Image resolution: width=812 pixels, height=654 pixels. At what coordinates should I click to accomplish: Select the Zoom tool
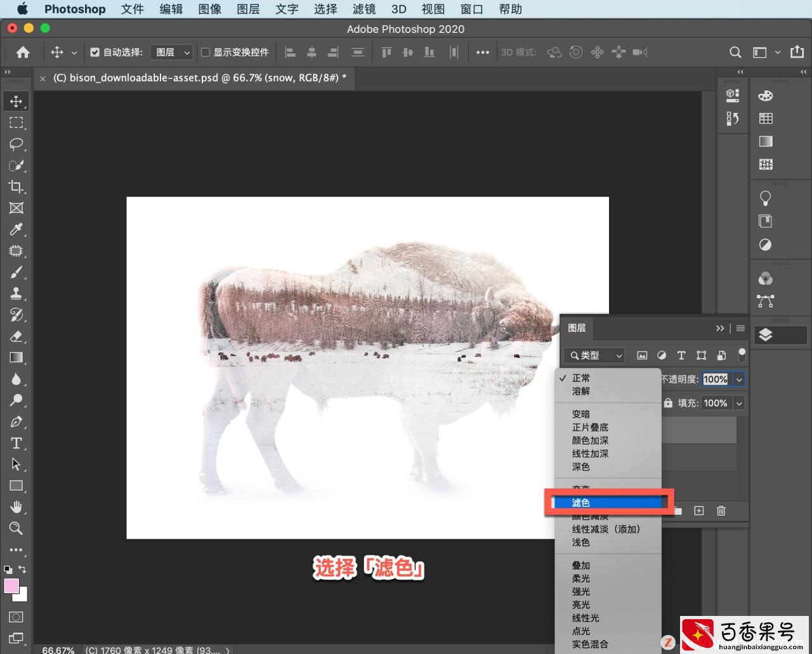tap(16, 528)
